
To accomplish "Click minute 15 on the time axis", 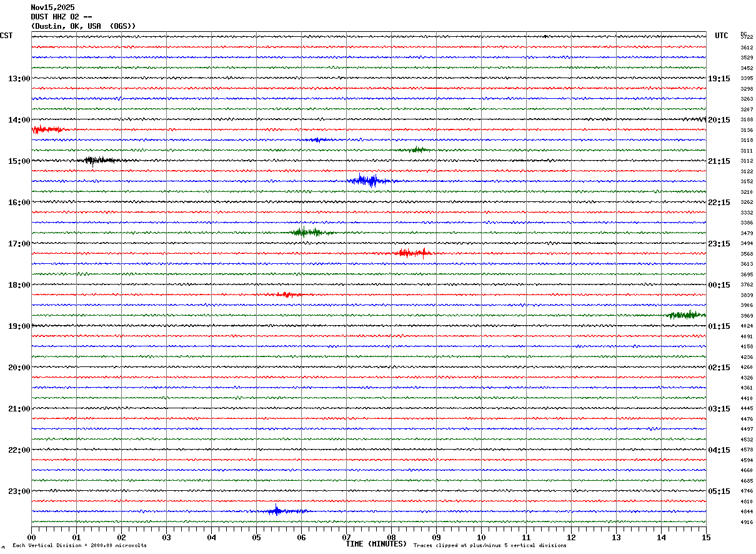I will [x=706, y=537].
